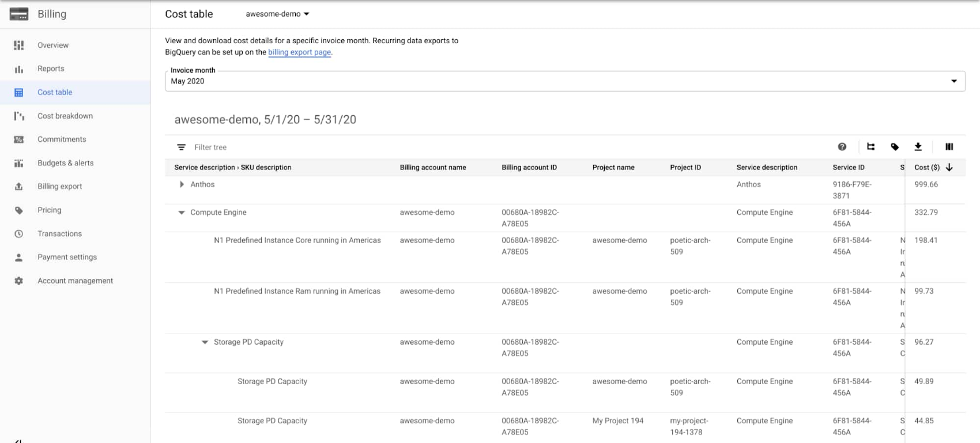Click the Project name column header

[x=613, y=168]
